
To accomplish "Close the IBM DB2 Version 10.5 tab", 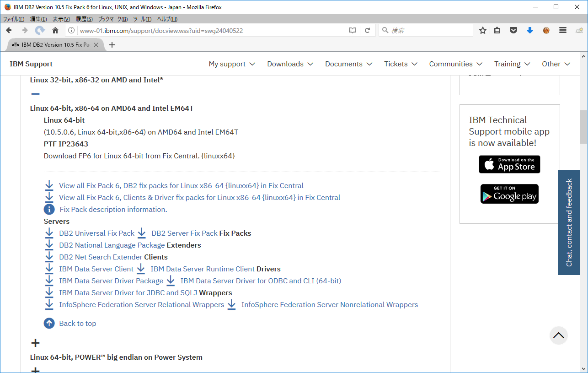I will (x=96, y=45).
